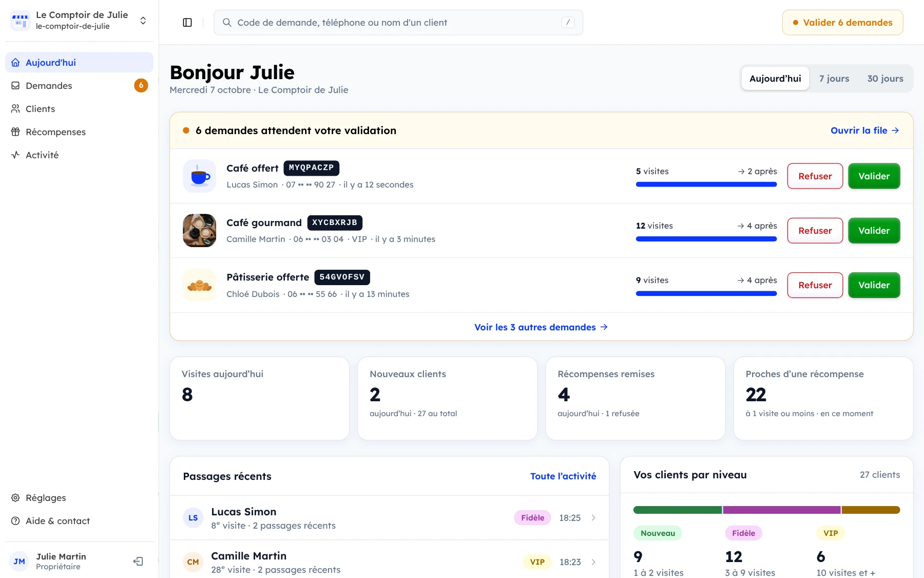
Task: Click the purple Fidèle segment of level bar
Action: click(x=782, y=510)
